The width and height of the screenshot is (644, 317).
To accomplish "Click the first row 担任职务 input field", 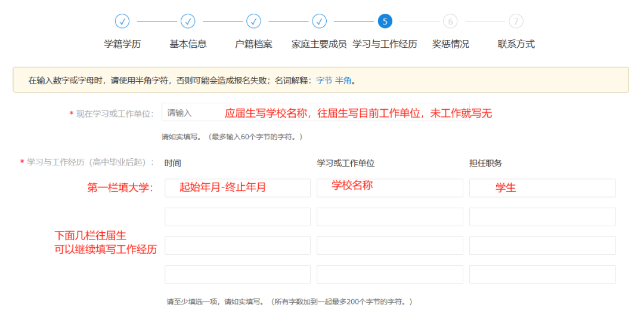I will [x=542, y=188].
